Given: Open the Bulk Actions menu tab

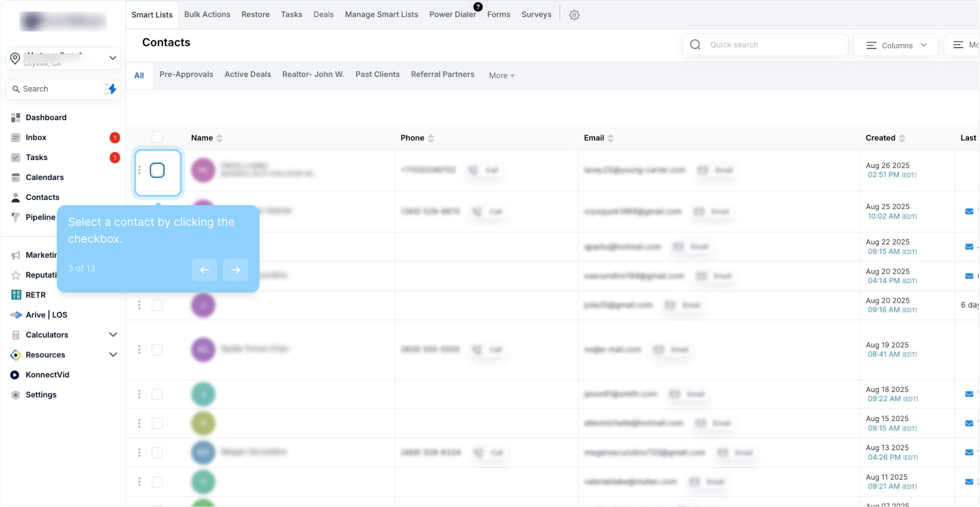Looking at the screenshot, I should [207, 15].
